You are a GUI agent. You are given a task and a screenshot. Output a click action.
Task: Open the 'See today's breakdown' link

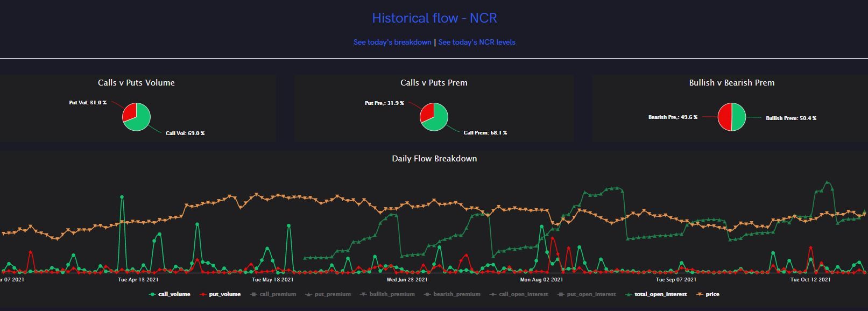pyautogui.click(x=392, y=42)
